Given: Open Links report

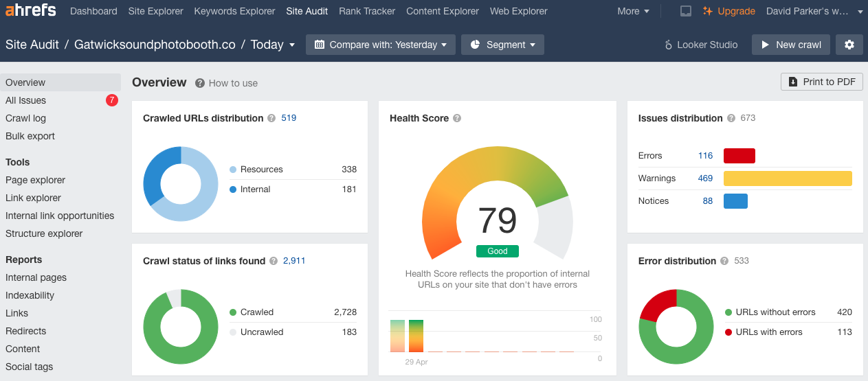Looking at the screenshot, I should pos(16,313).
